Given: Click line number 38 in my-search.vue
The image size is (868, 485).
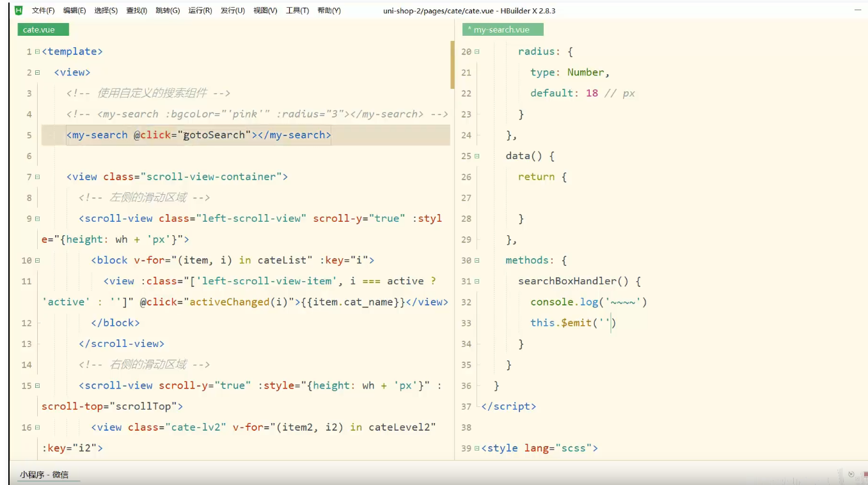Looking at the screenshot, I should tap(466, 427).
